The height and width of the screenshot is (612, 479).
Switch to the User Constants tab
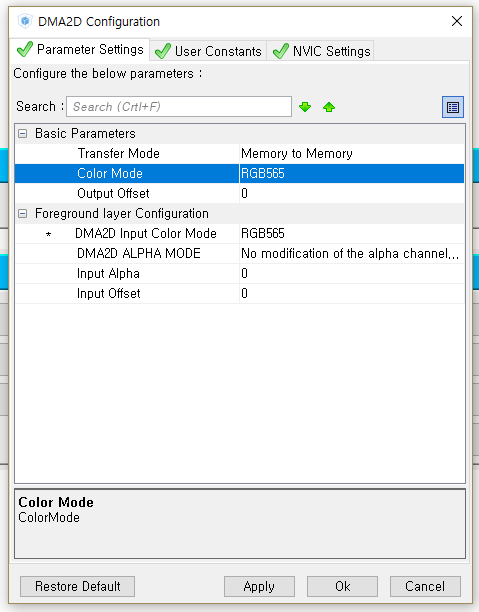208,51
